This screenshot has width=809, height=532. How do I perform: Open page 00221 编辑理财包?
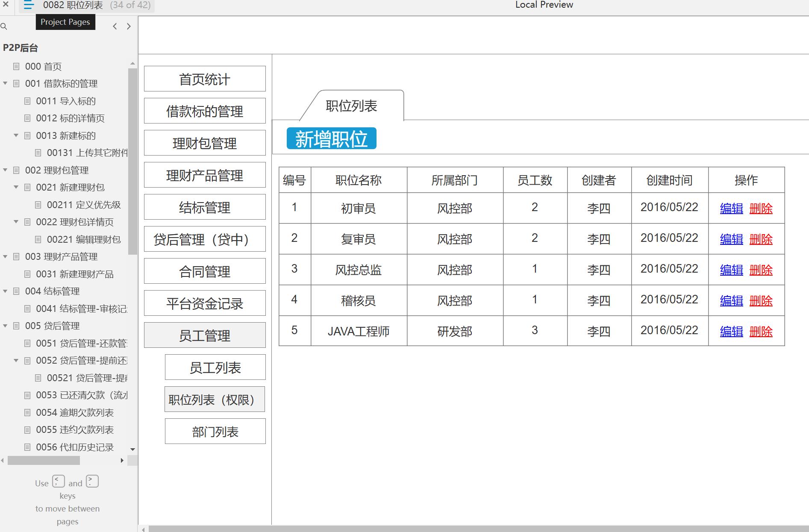(x=84, y=239)
